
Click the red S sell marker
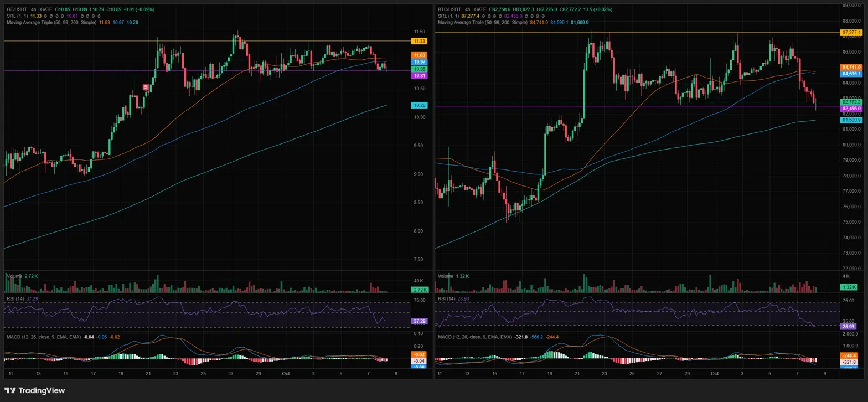click(x=146, y=87)
